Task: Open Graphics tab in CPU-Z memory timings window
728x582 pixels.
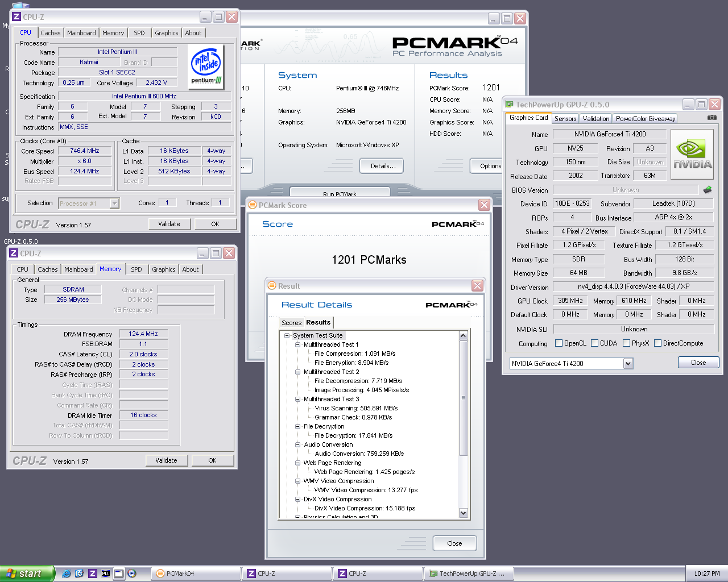Action: pyautogui.click(x=164, y=269)
